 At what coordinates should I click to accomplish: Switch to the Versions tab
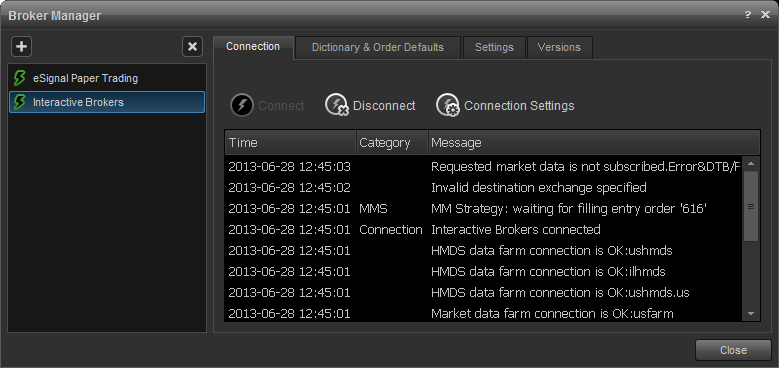click(x=559, y=47)
